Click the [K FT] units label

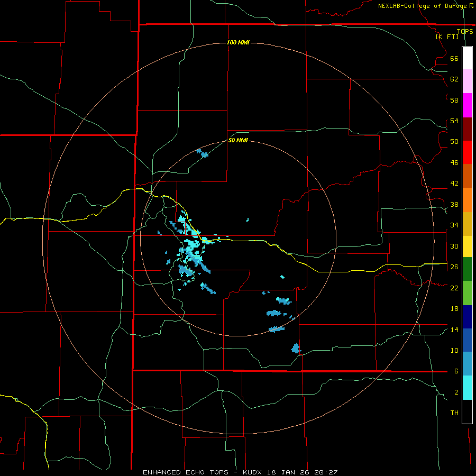click(447, 36)
